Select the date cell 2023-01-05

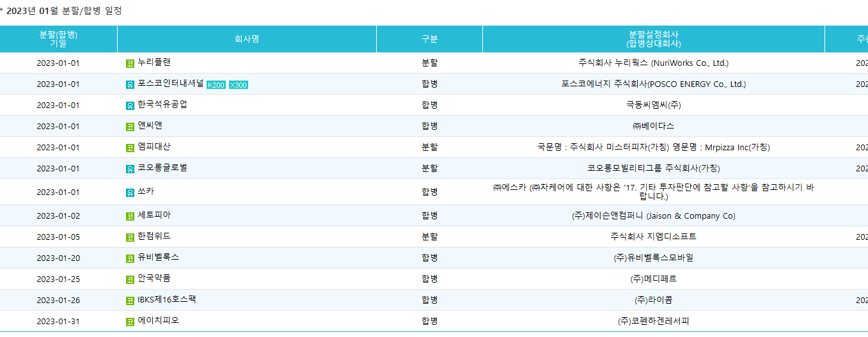tap(58, 237)
